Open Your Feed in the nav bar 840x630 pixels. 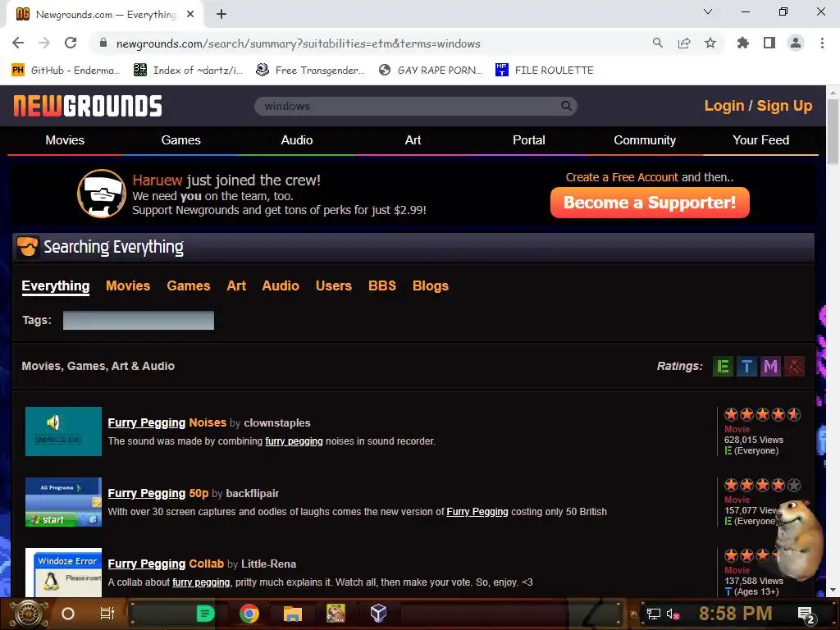(x=760, y=139)
